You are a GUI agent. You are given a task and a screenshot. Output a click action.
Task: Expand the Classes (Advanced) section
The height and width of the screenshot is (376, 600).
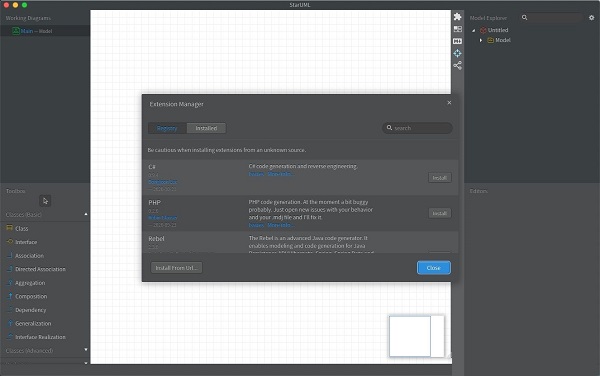86,350
